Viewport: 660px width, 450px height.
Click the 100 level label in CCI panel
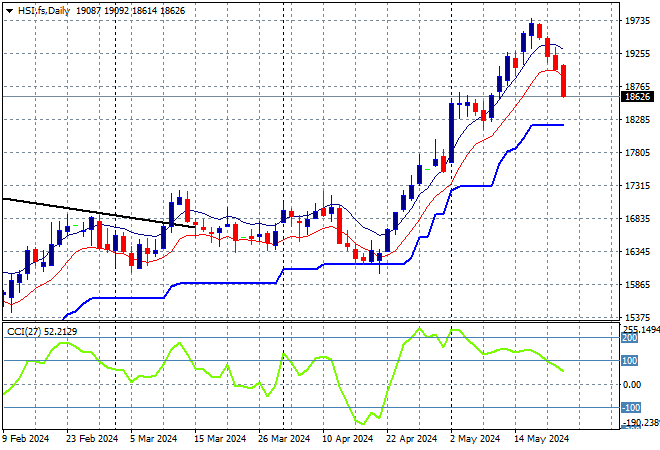coord(629,361)
